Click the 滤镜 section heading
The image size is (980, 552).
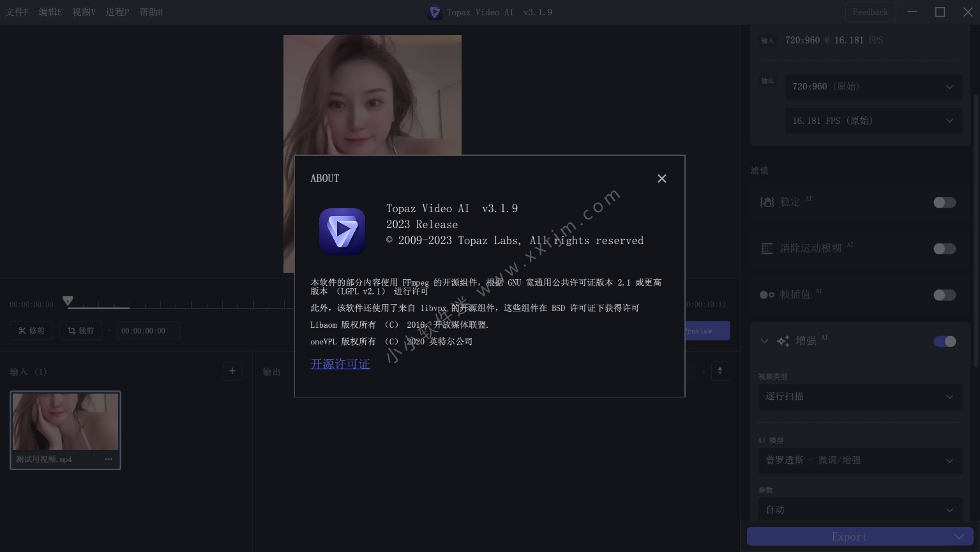[760, 171]
